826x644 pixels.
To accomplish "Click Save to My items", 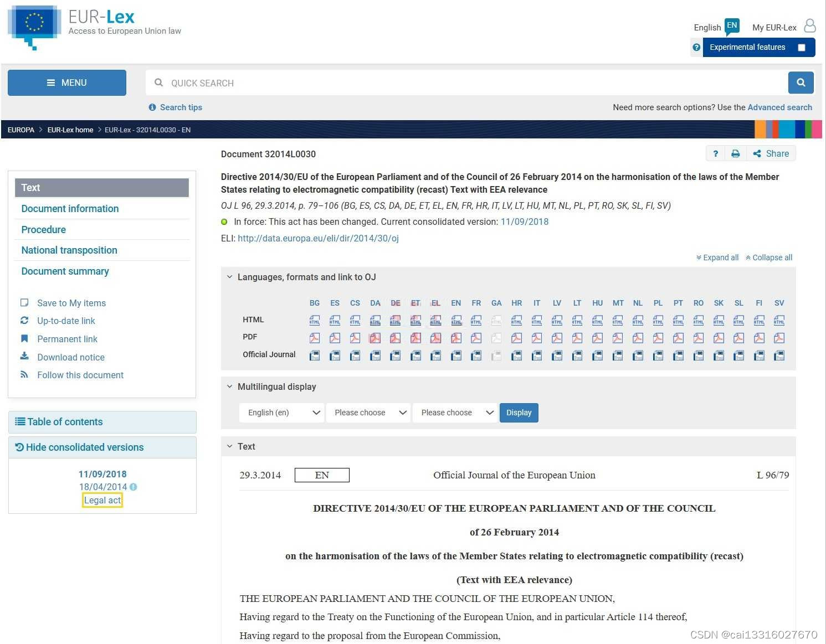I will point(71,303).
